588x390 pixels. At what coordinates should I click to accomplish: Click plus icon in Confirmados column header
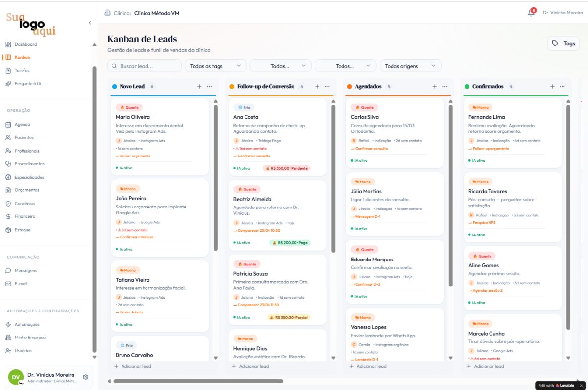pos(552,87)
